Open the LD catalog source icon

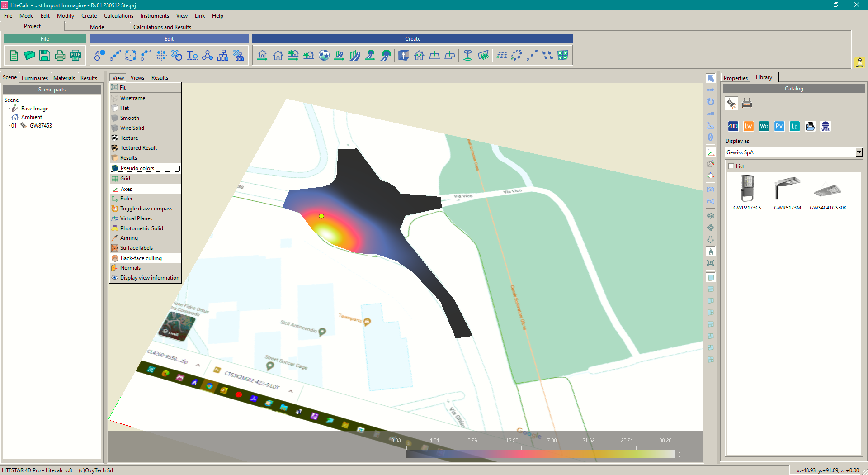tap(795, 126)
